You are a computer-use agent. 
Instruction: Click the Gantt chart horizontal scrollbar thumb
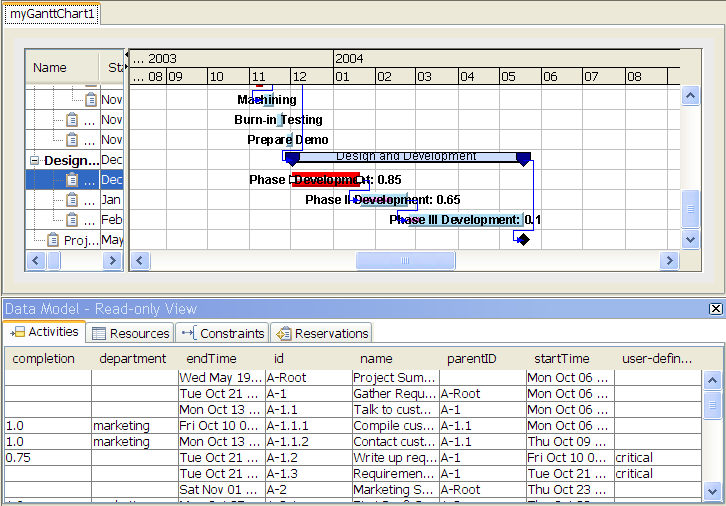click(405, 260)
